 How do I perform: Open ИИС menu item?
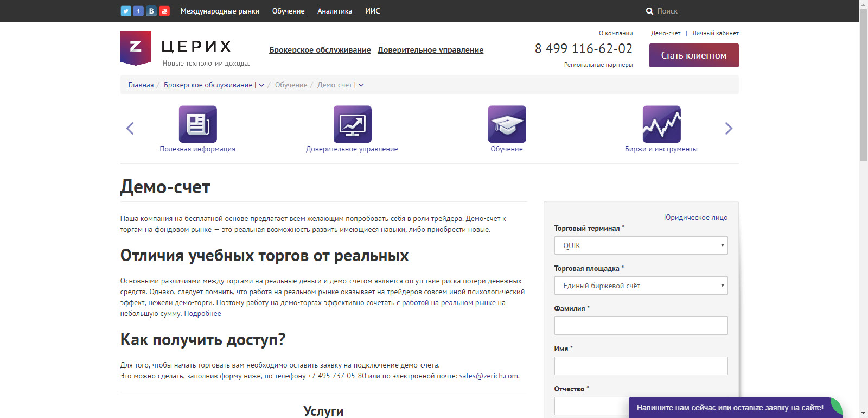click(x=372, y=11)
